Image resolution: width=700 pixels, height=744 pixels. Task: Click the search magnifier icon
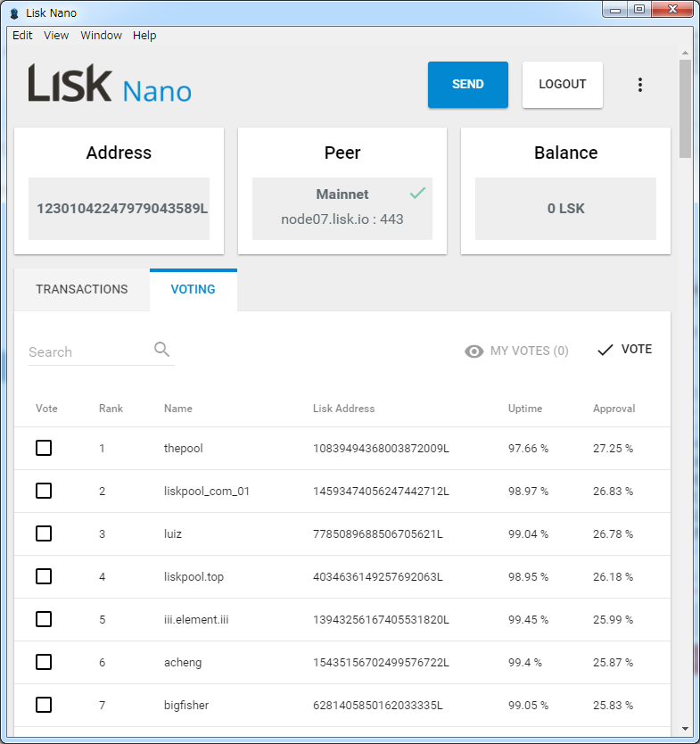[161, 349]
